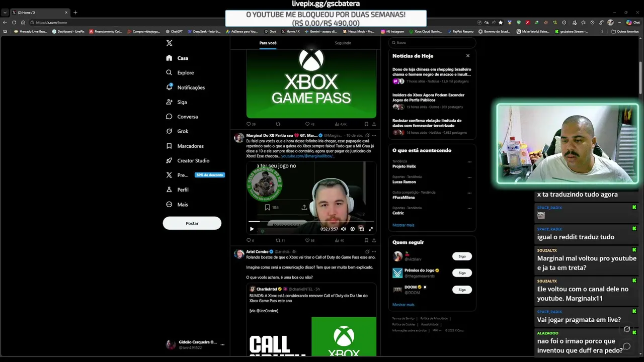Image resolution: width=644 pixels, height=362 pixels.
Task: Bookmark the Marginal Do XB post
Action: click(x=366, y=240)
